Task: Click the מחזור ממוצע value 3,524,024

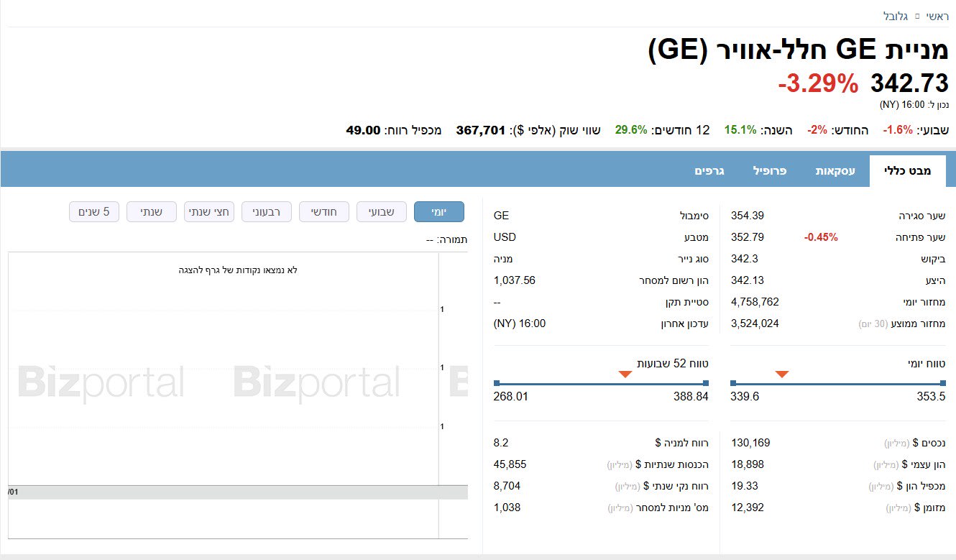Action: click(x=755, y=323)
